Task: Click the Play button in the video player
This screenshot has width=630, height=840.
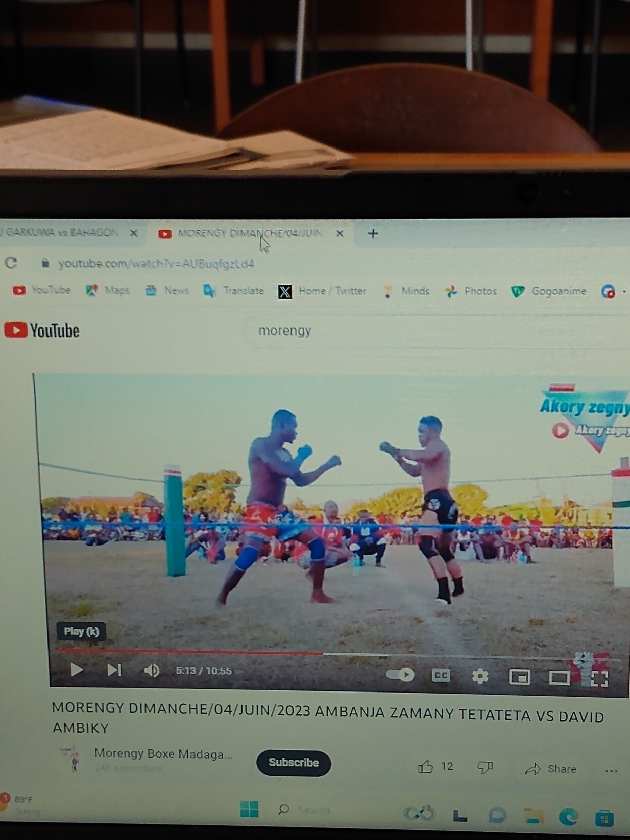Action: click(77, 670)
